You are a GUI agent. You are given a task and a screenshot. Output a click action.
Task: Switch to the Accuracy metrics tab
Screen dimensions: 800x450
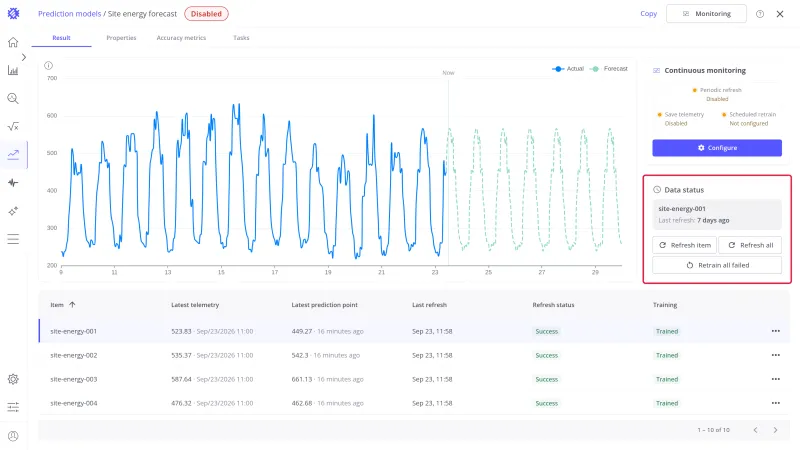click(181, 38)
